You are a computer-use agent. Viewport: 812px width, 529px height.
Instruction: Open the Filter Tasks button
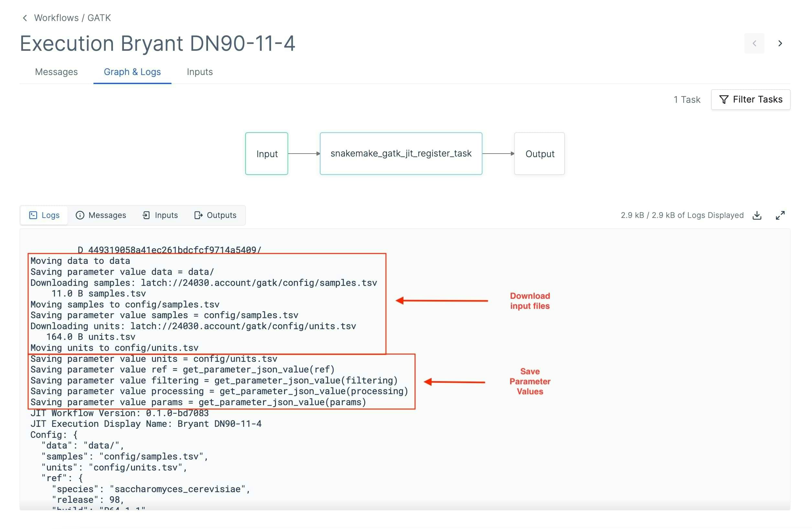point(750,100)
